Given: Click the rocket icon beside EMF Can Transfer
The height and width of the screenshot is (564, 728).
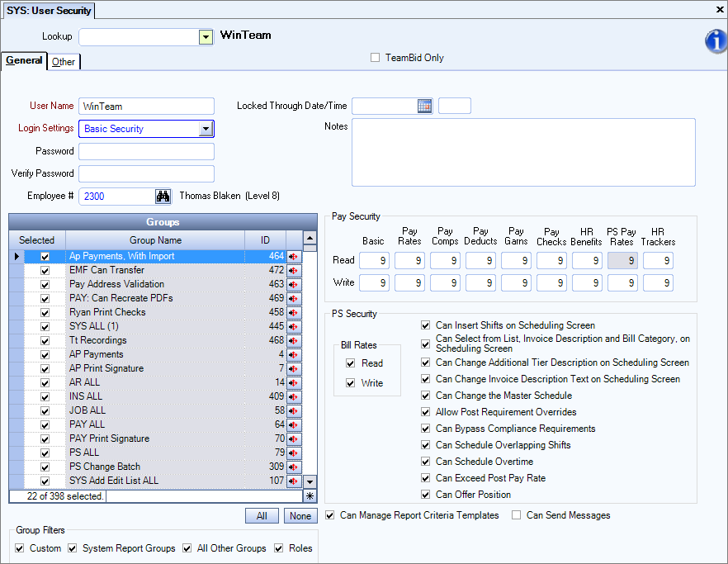Looking at the screenshot, I should [294, 271].
